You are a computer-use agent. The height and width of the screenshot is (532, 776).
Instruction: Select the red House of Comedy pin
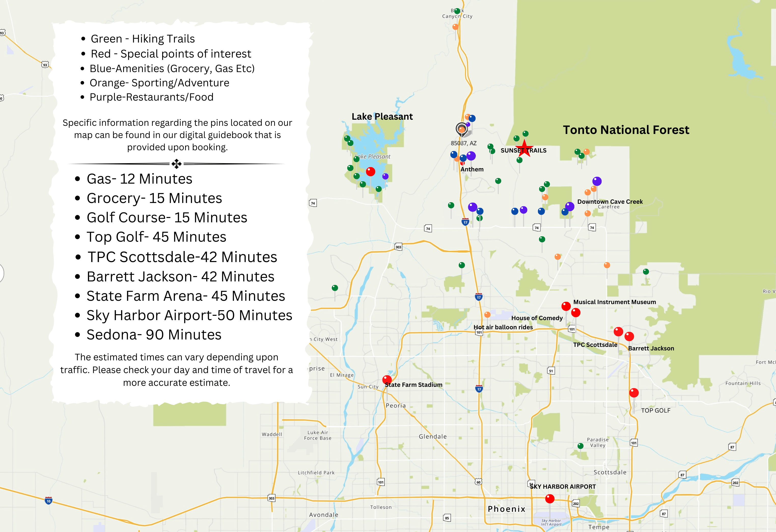[576, 312]
